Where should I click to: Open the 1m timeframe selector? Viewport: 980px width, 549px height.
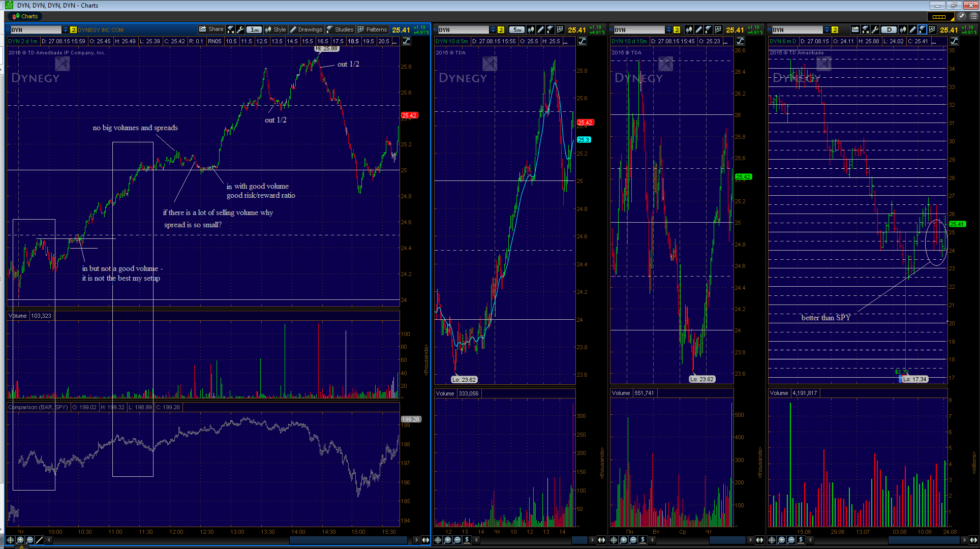click(x=255, y=29)
